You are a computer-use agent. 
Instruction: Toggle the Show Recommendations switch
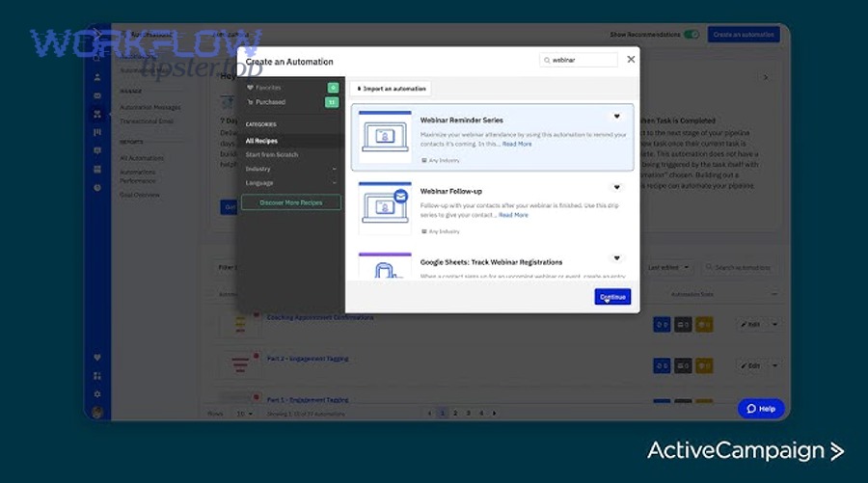(692, 35)
